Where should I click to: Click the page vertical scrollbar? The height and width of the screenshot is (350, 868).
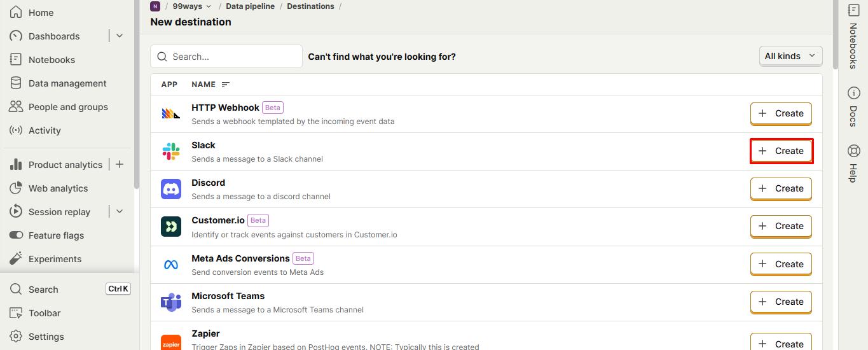point(836,34)
